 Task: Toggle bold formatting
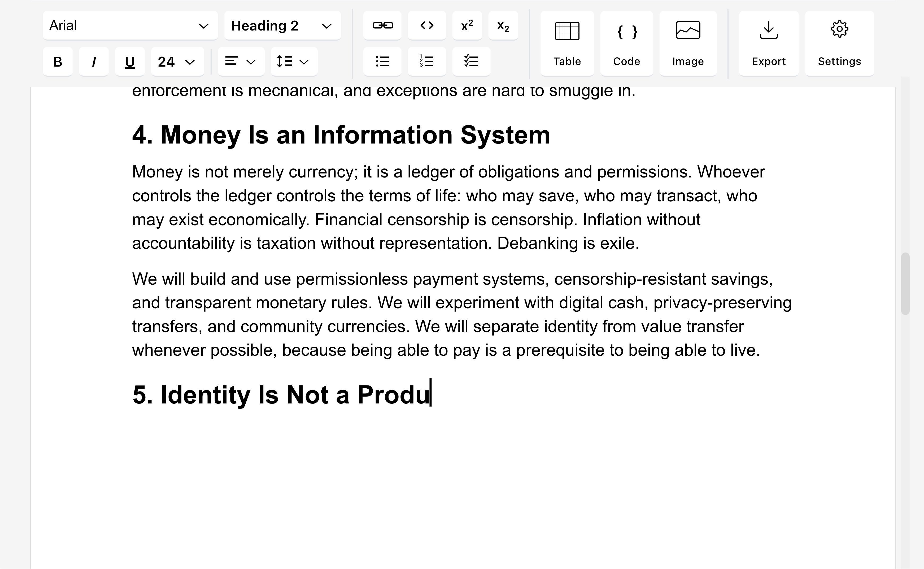point(58,61)
